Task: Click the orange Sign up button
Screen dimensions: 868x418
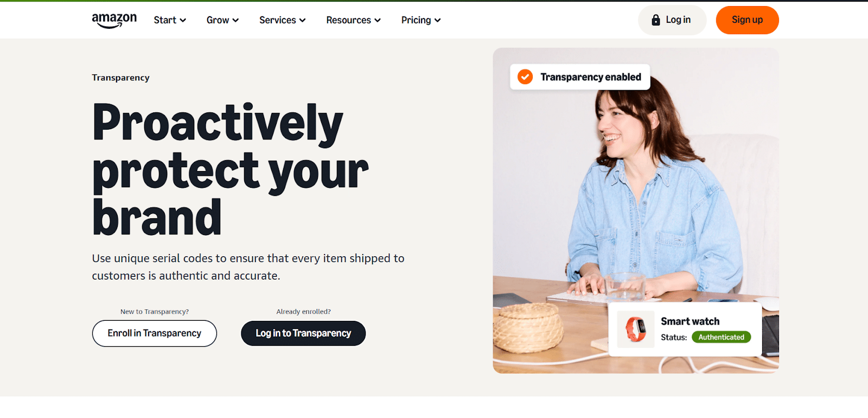Action: pos(747,20)
